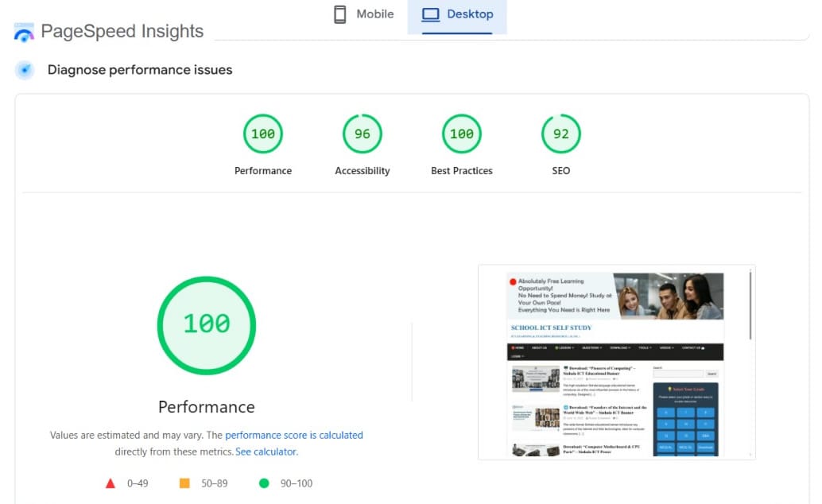Go to the SEO score gauge showing 92

561,134
